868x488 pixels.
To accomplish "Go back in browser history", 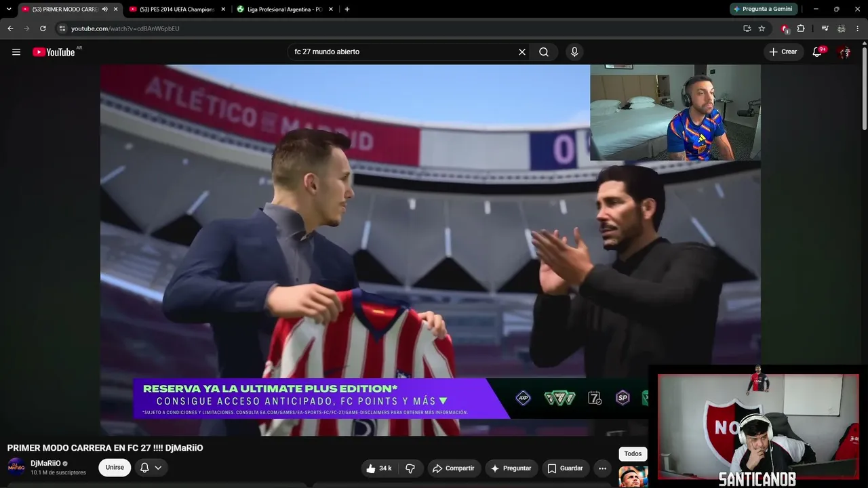I will tap(10, 28).
